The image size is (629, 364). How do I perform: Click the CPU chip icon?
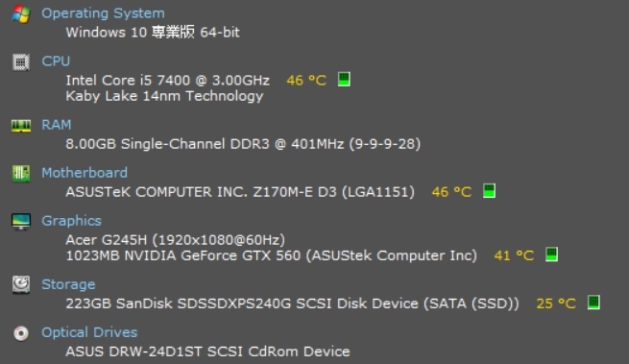coord(21,61)
